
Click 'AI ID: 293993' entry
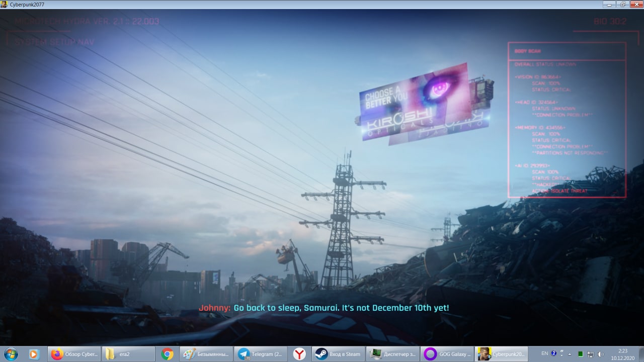click(x=532, y=165)
